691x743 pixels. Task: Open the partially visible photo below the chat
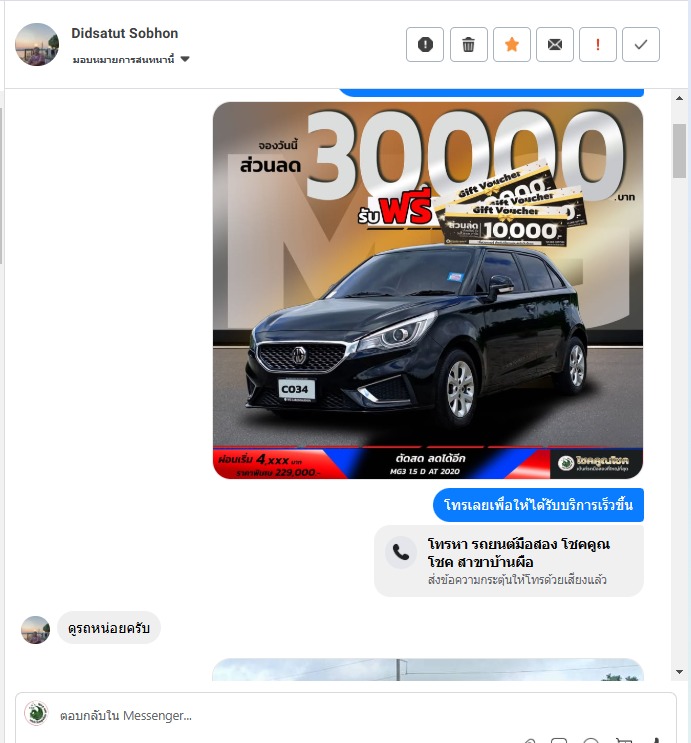pyautogui.click(x=428, y=670)
